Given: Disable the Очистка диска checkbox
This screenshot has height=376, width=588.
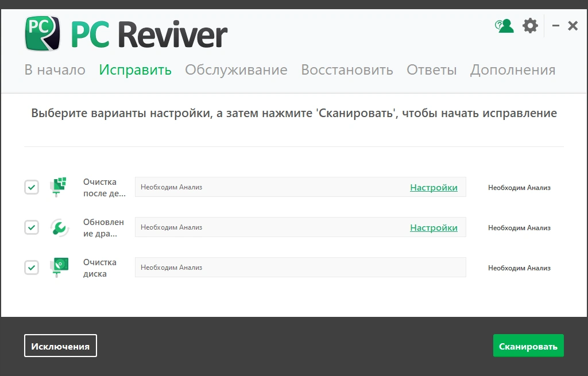Looking at the screenshot, I should [32, 268].
